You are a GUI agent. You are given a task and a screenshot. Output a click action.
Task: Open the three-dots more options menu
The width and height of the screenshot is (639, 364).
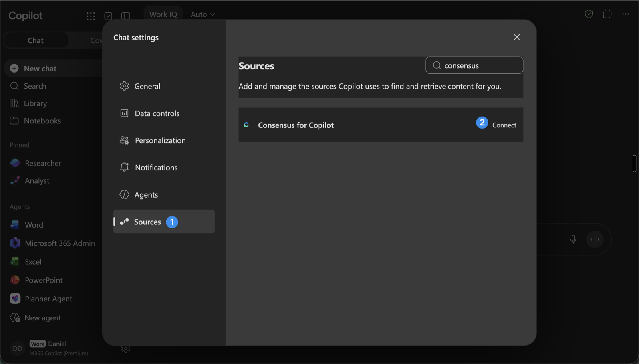coord(626,14)
